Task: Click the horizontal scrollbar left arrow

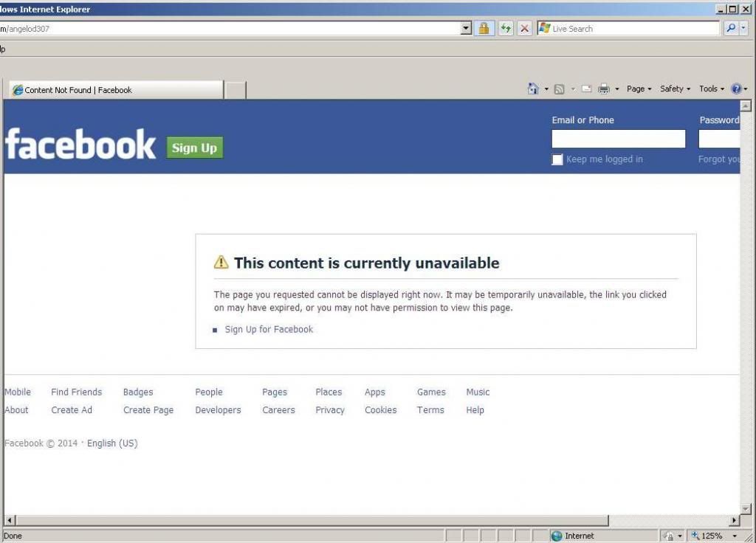Action: [10, 520]
